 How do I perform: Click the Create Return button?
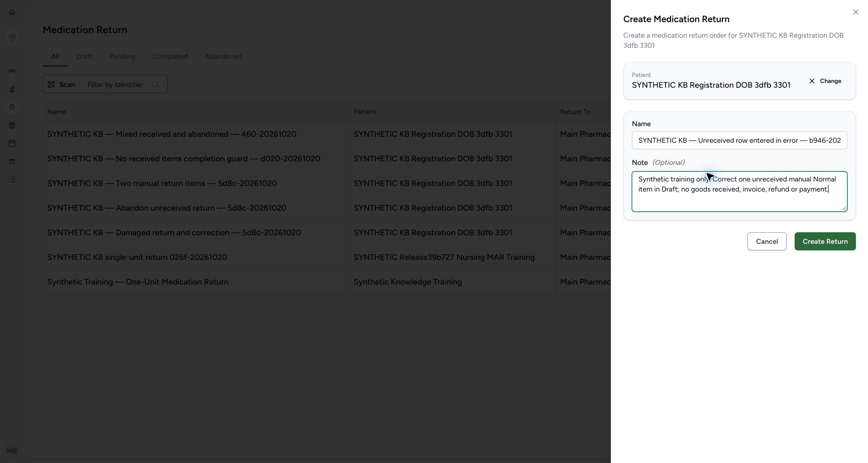pos(825,241)
